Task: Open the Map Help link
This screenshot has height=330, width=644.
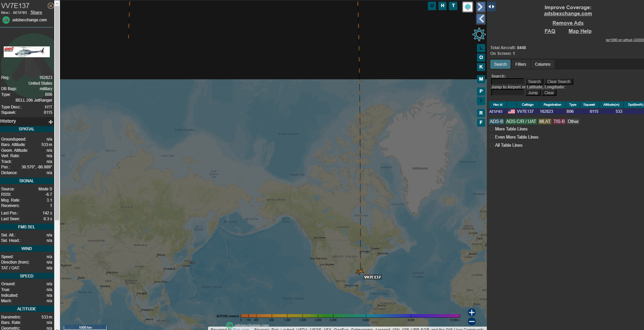Action: pos(580,31)
